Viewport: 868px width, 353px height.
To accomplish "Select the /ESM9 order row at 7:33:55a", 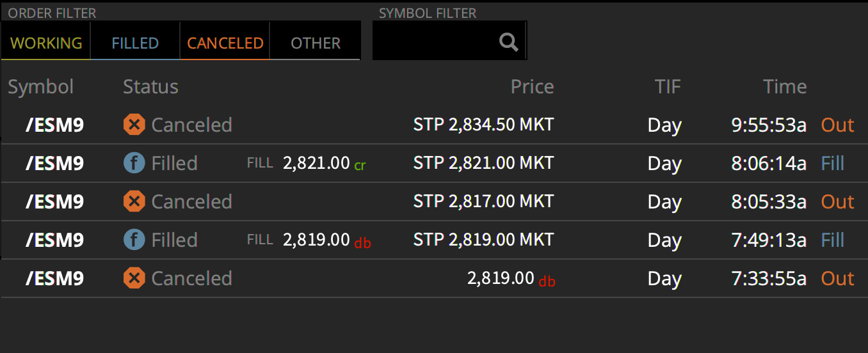I will pyautogui.click(x=434, y=278).
